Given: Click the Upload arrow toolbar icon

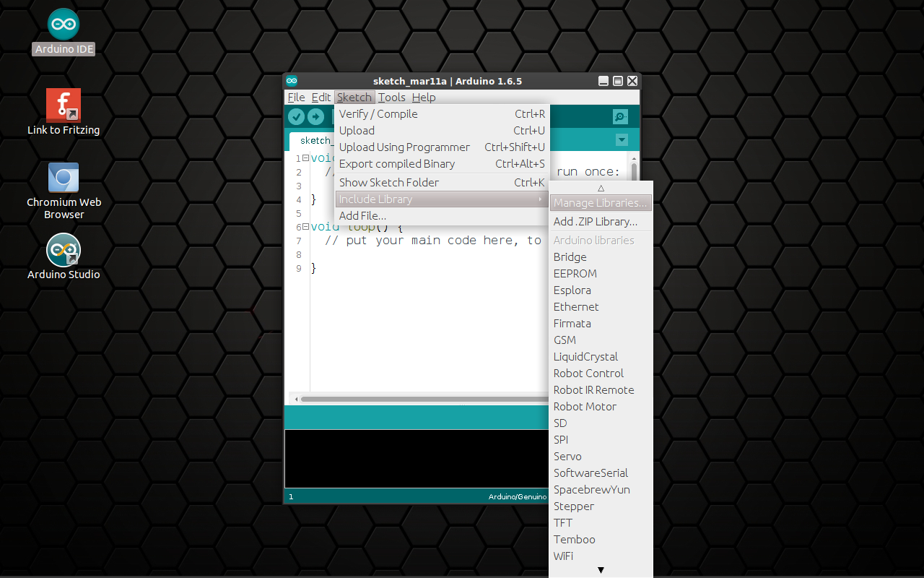Looking at the screenshot, I should point(315,117).
